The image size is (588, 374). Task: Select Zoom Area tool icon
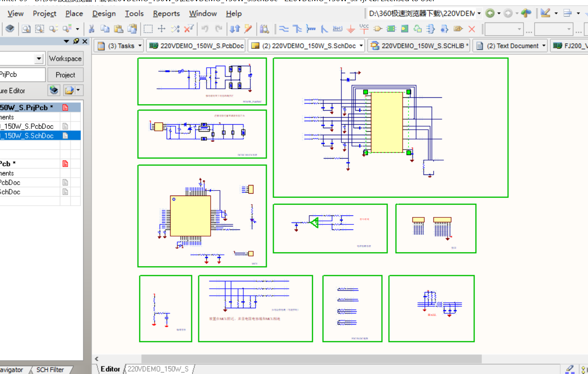pos(39,28)
